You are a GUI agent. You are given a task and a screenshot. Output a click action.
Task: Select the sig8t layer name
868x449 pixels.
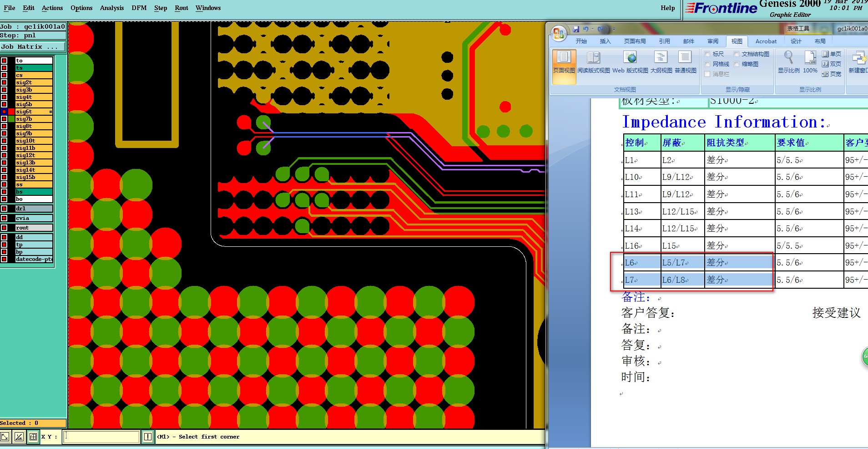tap(34, 126)
